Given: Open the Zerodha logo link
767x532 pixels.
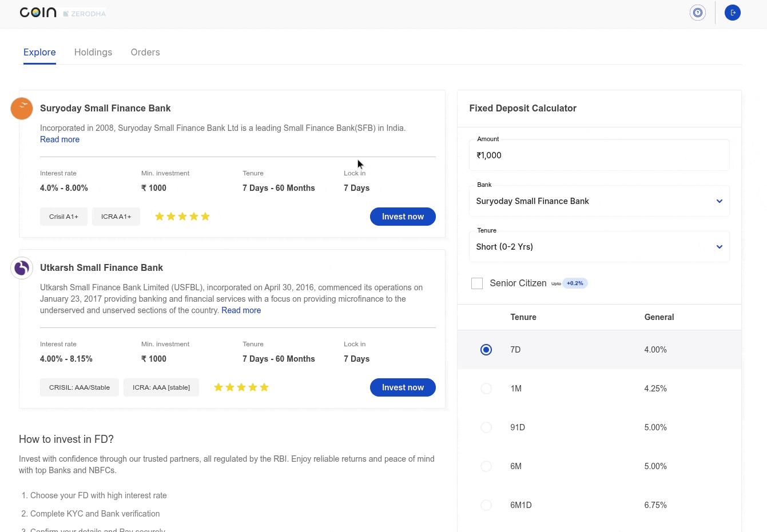Looking at the screenshot, I should point(85,13).
